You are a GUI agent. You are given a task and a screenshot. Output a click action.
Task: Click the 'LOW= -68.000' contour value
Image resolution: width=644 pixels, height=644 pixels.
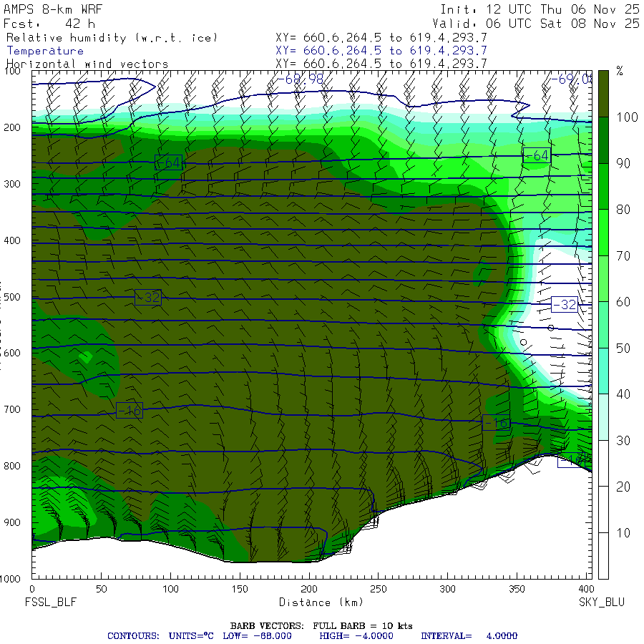point(257,636)
